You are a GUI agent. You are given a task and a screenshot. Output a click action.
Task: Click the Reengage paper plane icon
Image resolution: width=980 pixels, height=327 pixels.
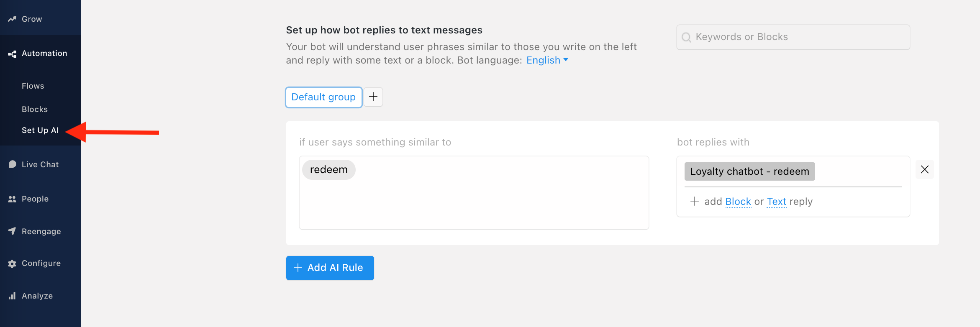click(x=12, y=231)
